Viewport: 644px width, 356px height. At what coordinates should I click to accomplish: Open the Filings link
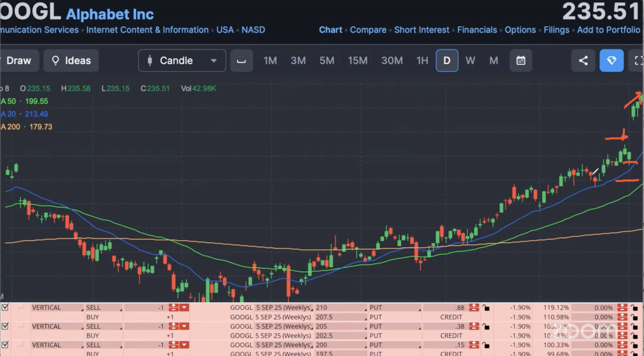[556, 30]
